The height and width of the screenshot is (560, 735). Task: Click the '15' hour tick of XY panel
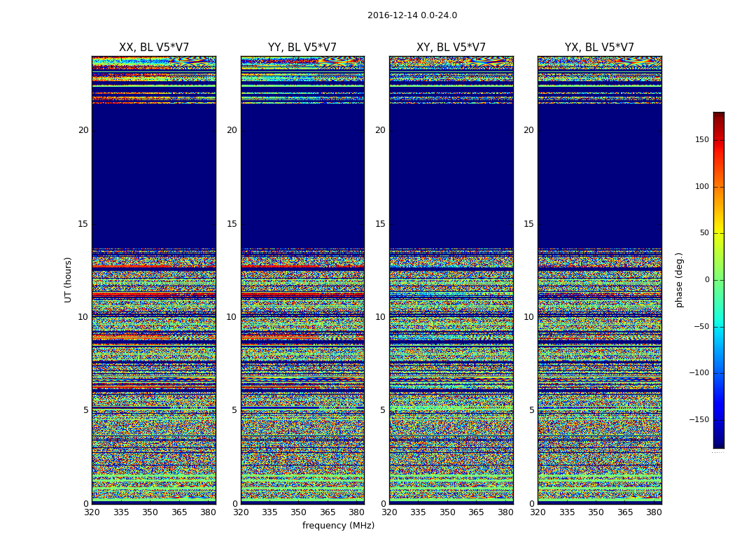381,224
